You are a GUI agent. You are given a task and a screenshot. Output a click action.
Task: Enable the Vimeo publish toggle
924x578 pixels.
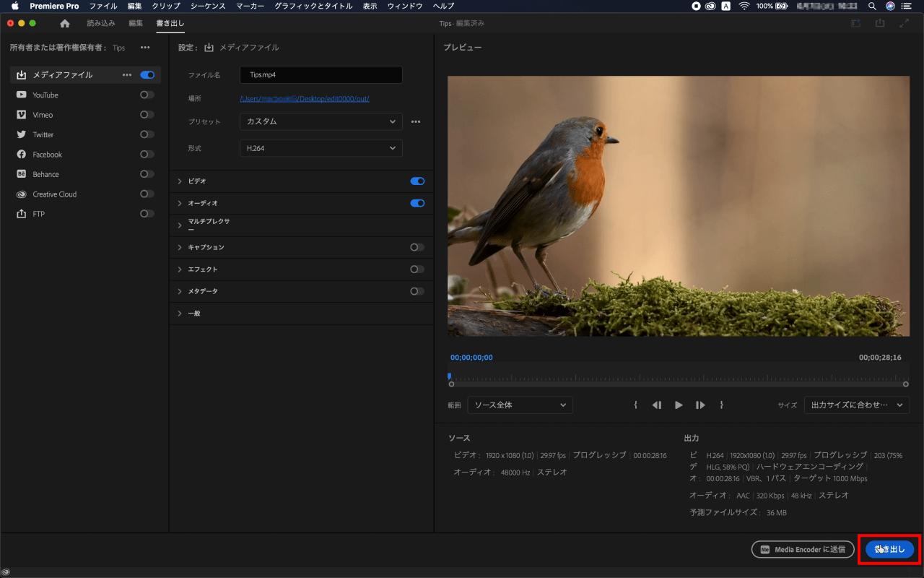tap(147, 115)
